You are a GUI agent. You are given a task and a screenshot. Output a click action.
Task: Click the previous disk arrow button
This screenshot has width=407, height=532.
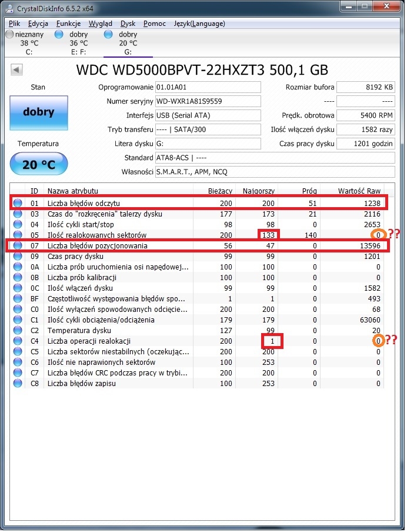pyautogui.click(x=16, y=70)
